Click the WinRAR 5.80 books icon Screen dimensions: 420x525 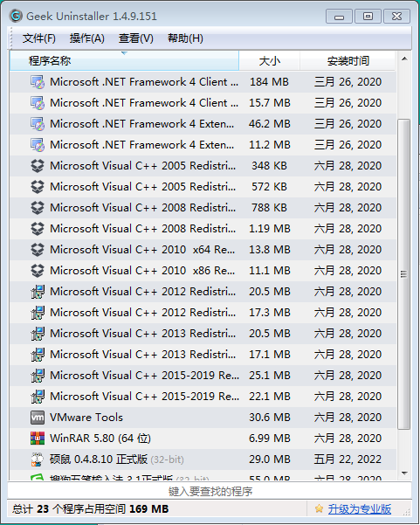click(x=38, y=439)
